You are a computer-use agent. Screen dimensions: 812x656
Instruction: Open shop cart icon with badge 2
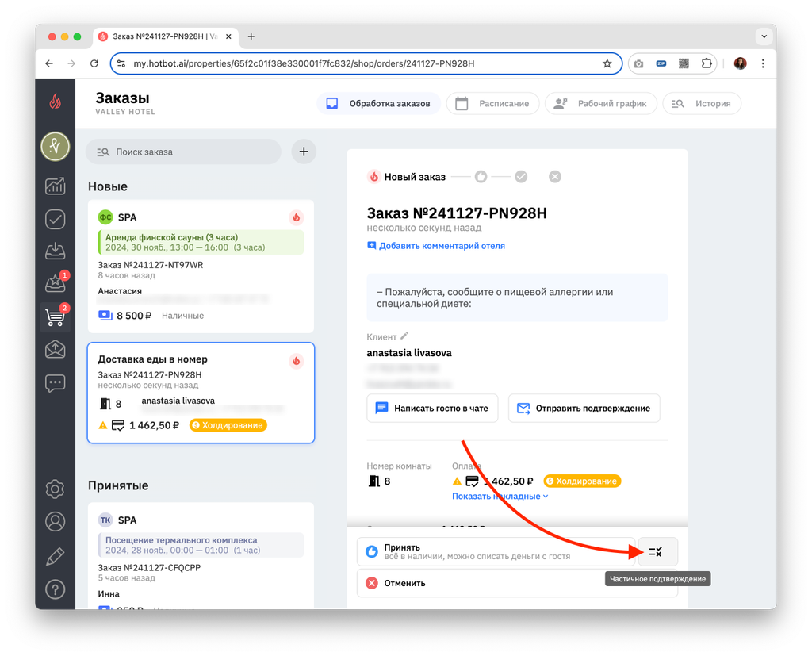(56, 316)
